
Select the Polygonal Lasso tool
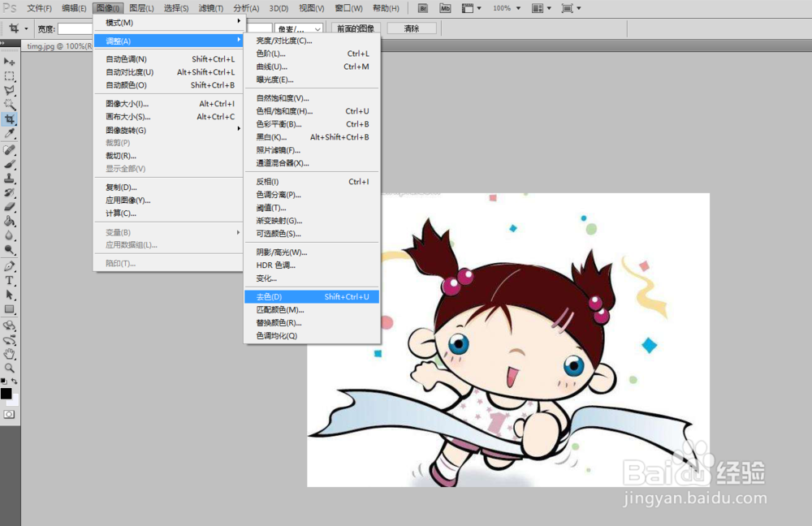[x=9, y=90]
